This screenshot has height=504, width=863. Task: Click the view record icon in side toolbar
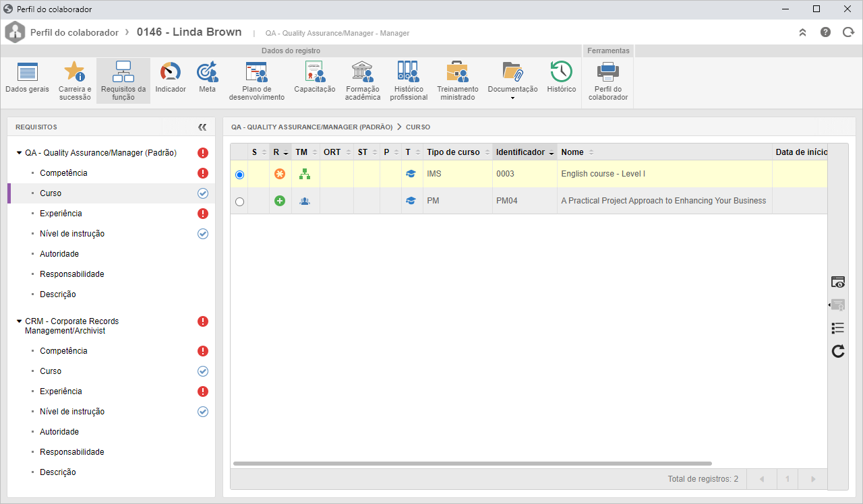[x=838, y=282]
